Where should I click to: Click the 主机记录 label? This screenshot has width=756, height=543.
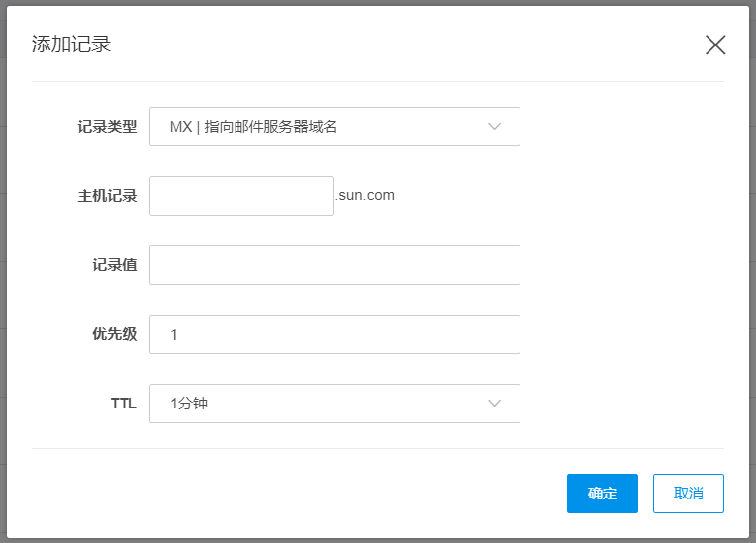pyautogui.click(x=107, y=196)
